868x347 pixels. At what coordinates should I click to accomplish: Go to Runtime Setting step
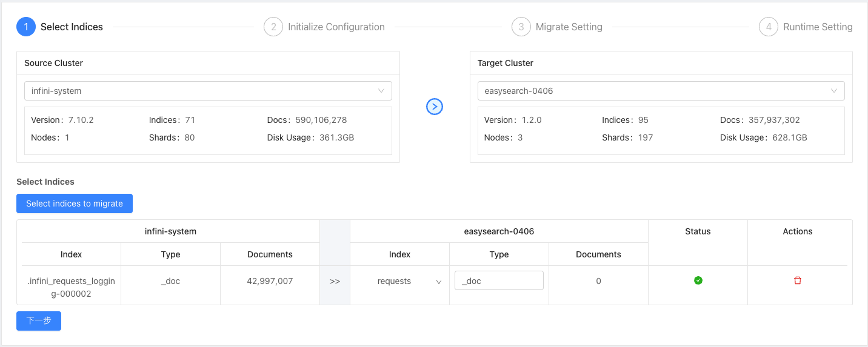818,27
